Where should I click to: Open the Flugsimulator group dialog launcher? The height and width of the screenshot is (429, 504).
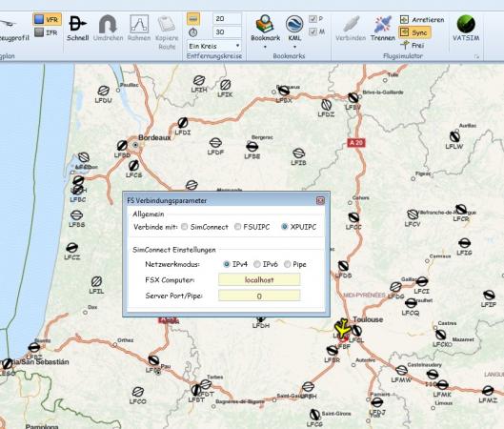point(477,57)
